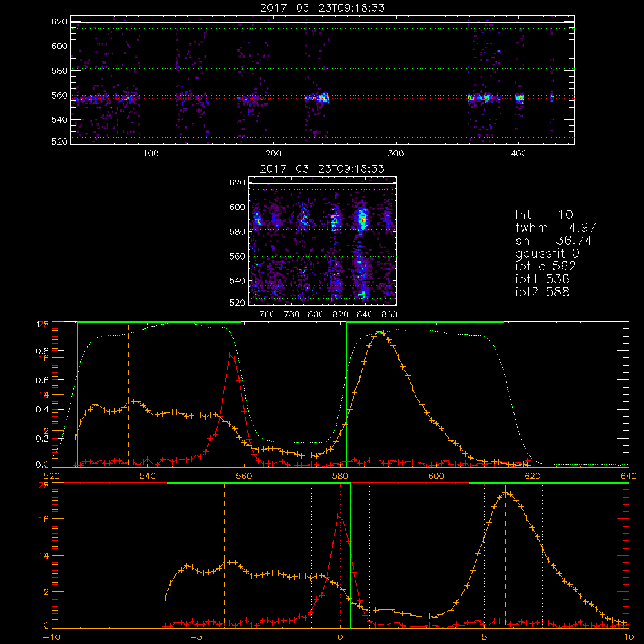The height and width of the screenshot is (644, 644).
Task: Click the orange curve peak in the -10 to 10 plot
Action: click(505, 492)
